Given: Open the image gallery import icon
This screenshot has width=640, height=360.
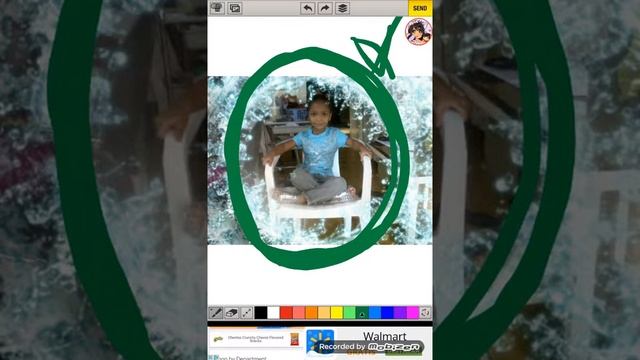Looking at the screenshot, I should pos(235,8).
